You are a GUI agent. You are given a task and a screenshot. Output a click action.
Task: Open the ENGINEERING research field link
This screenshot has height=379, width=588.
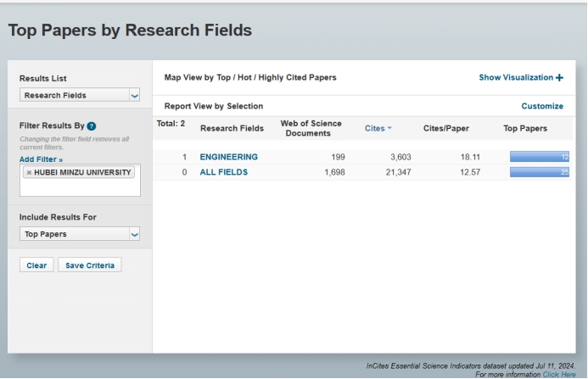pos(228,157)
